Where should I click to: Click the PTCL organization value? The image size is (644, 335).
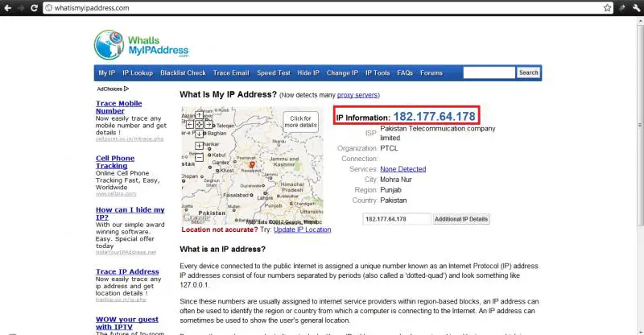point(389,148)
